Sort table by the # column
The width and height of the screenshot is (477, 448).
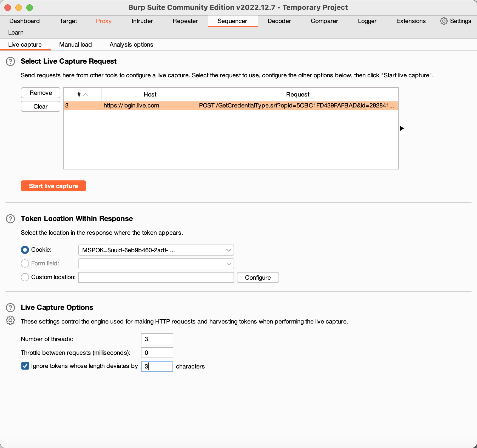point(83,95)
